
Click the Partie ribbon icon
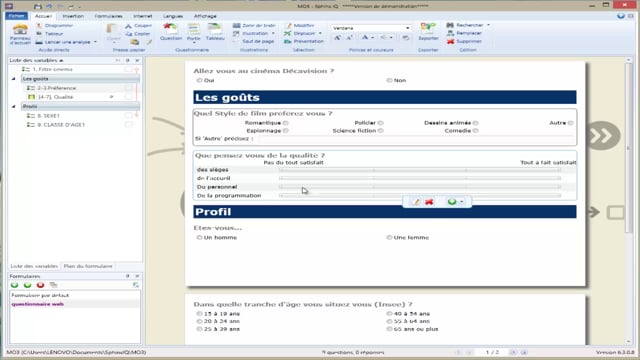coord(193,29)
